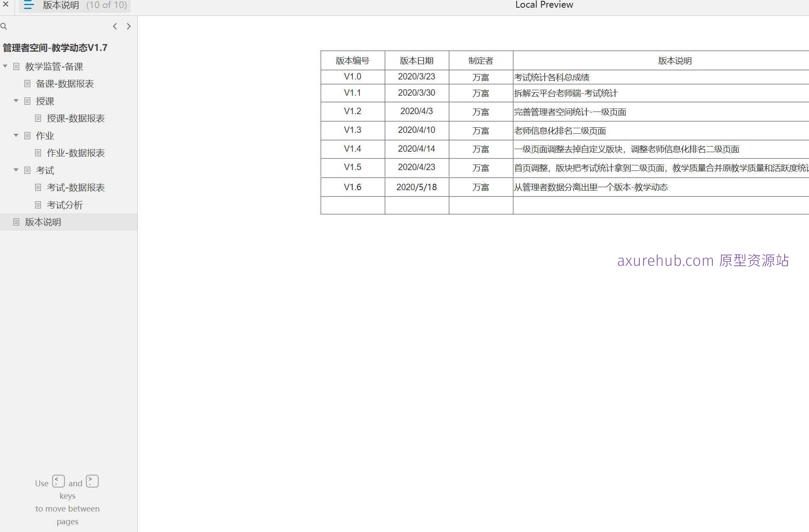Image resolution: width=809 pixels, height=532 pixels.
Task: Click date cell 2020/4/3
Action: (x=417, y=112)
